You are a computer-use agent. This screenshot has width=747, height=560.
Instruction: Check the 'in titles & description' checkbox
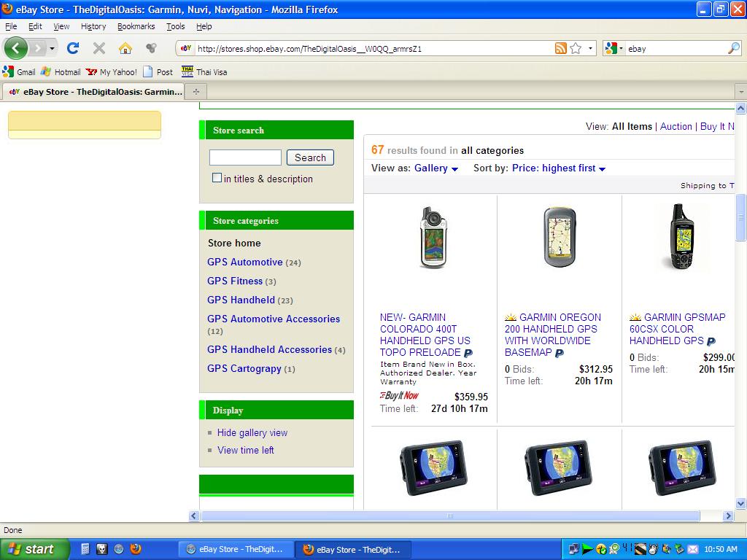click(x=217, y=178)
